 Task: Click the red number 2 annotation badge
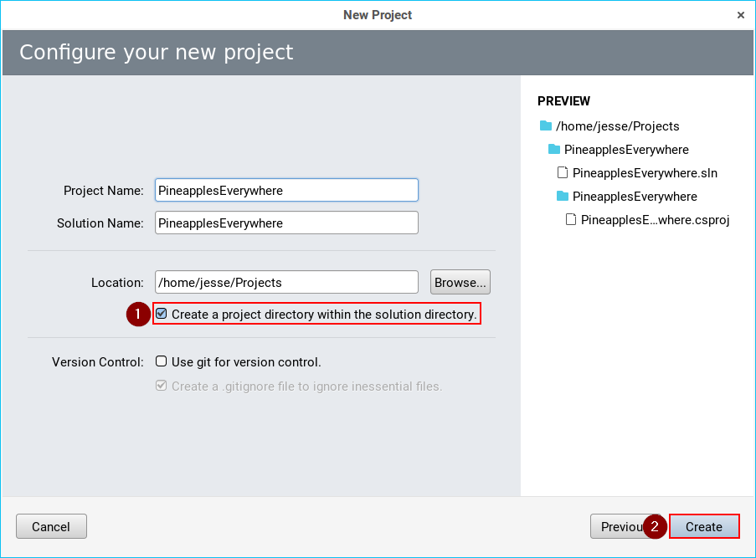tap(656, 526)
